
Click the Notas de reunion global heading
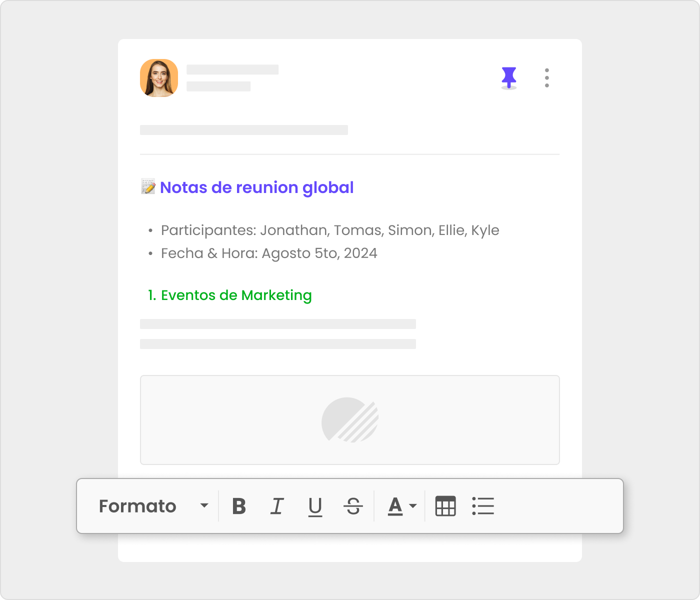(256, 187)
